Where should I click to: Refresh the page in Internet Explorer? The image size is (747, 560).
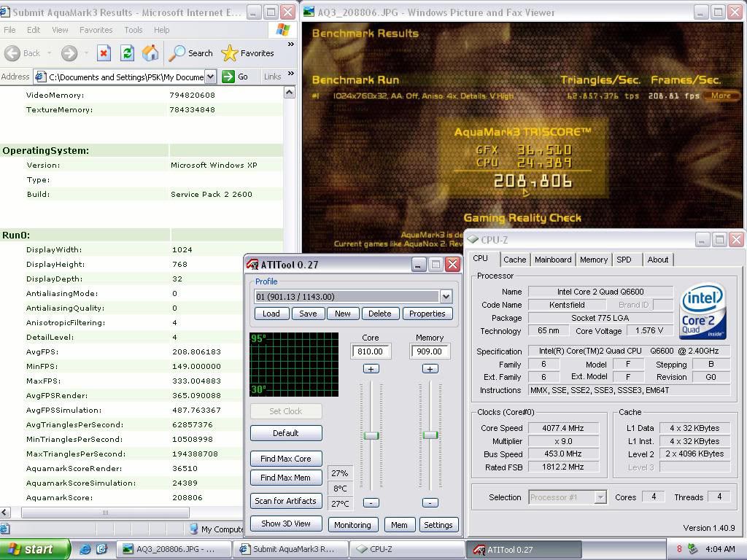point(127,52)
